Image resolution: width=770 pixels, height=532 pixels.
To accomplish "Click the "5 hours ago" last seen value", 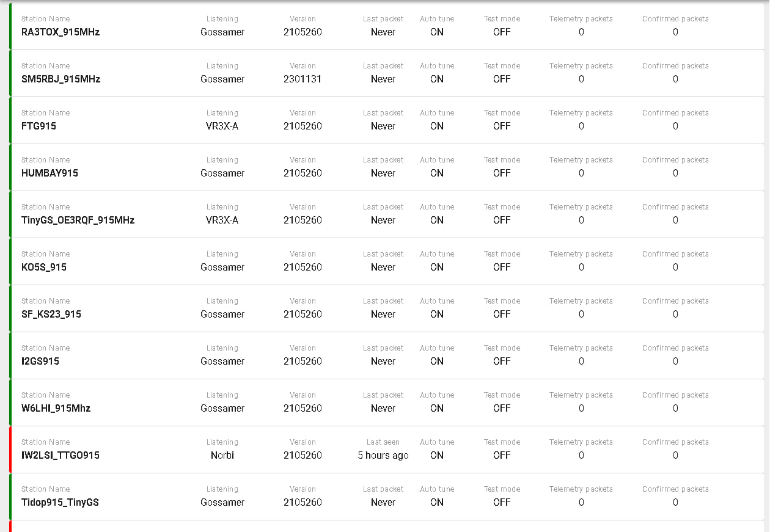I will (x=383, y=456).
